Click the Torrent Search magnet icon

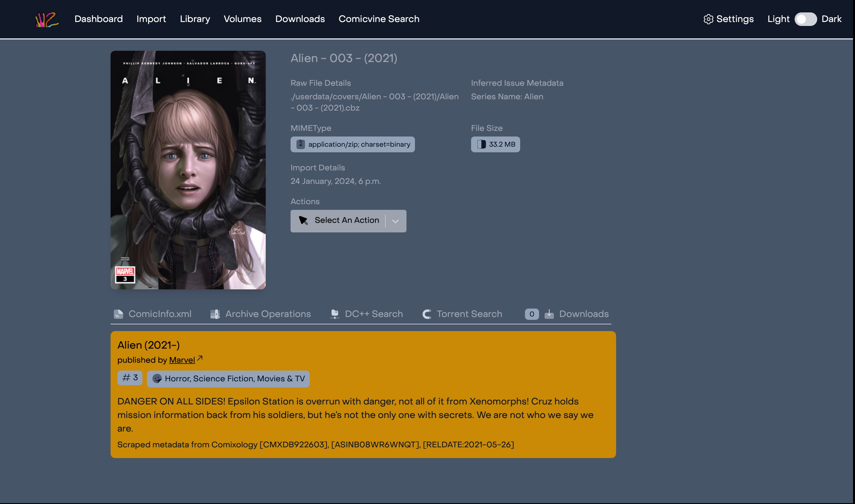tap(427, 314)
